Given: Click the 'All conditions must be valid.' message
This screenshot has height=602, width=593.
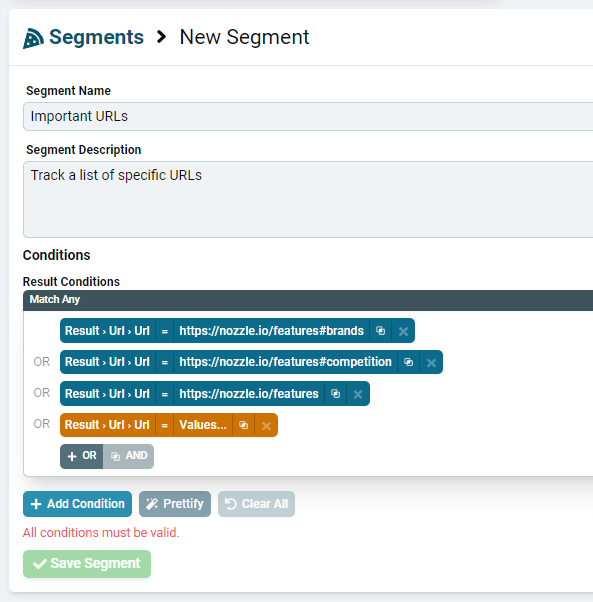Looking at the screenshot, I should click(x=101, y=533).
